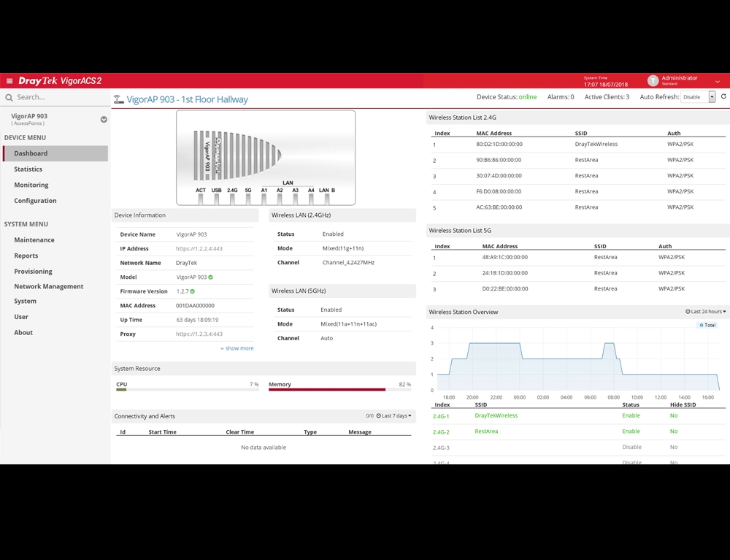Click the A1 LAN port indicator
Image resolution: width=730 pixels, height=560 pixels.
[x=264, y=199]
